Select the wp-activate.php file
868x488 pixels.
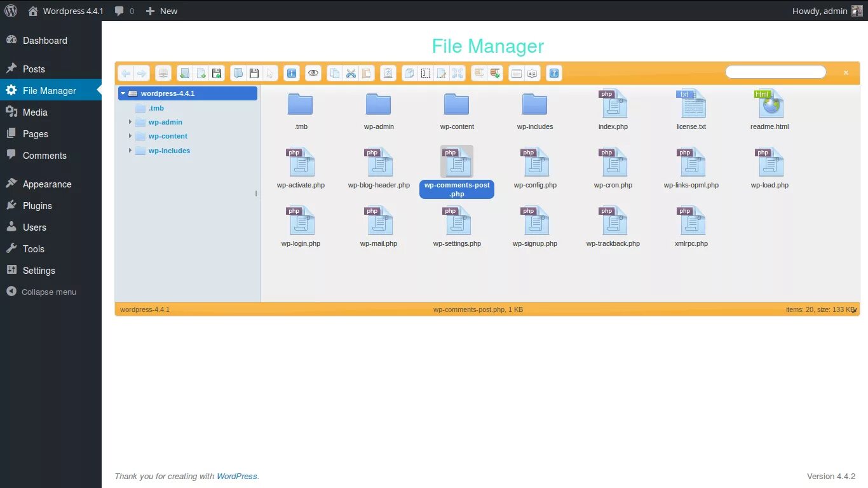pos(301,169)
